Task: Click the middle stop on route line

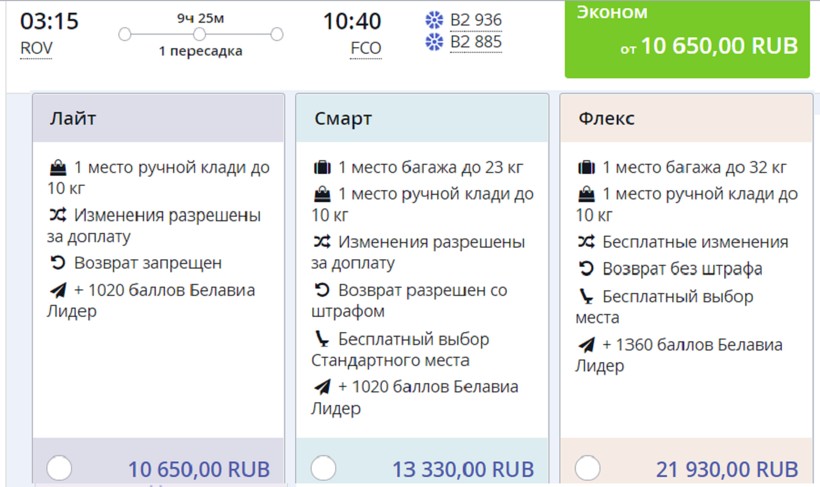Action: 200,35
